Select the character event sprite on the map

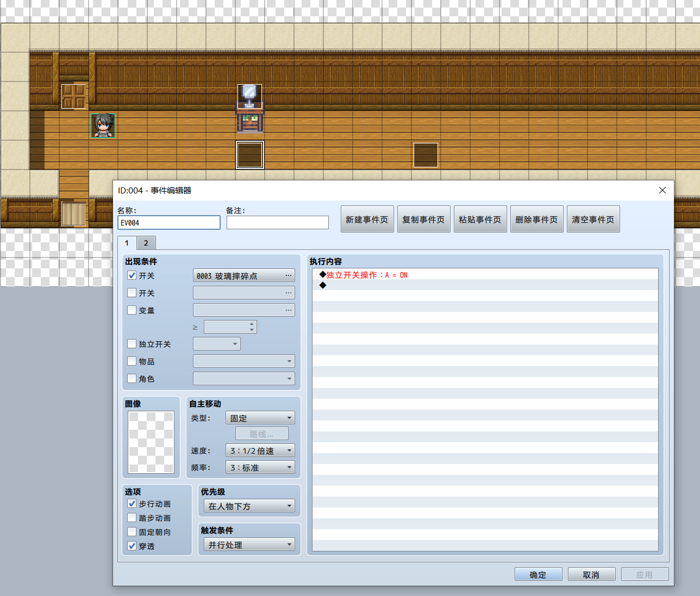(x=103, y=126)
